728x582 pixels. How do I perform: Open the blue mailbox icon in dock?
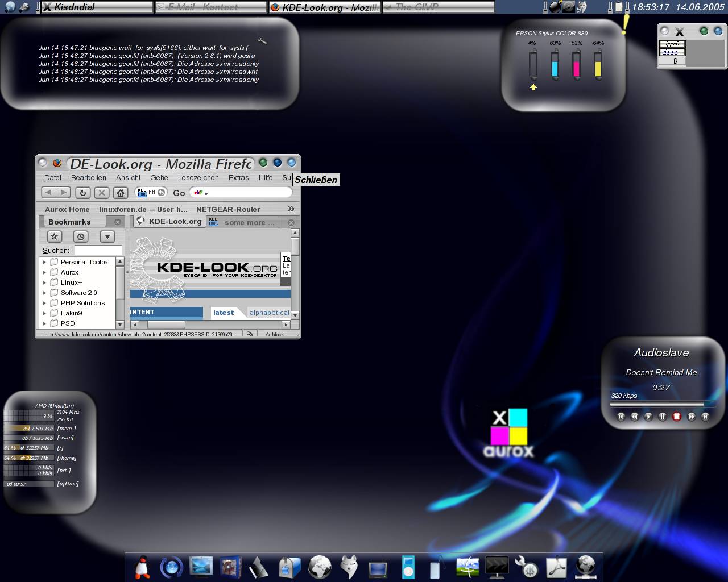click(289, 567)
